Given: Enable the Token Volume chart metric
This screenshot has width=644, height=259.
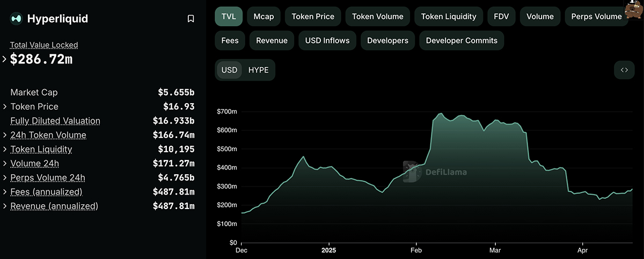Looking at the screenshot, I should tap(378, 16).
